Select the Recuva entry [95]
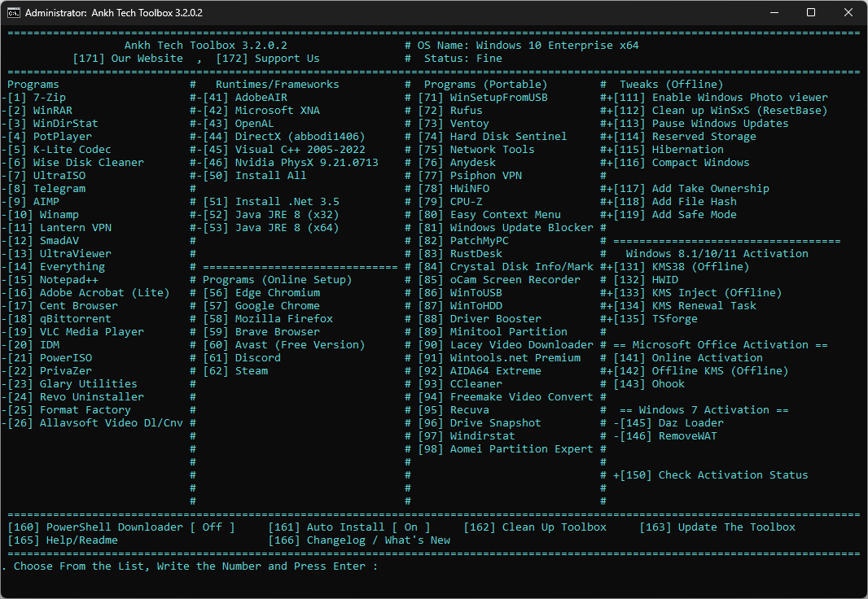The width and height of the screenshot is (868, 599). tap(454, 410)
